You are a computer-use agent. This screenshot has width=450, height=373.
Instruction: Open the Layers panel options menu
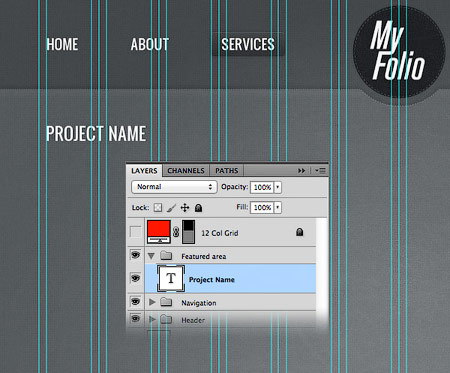[x=320, y=171]
